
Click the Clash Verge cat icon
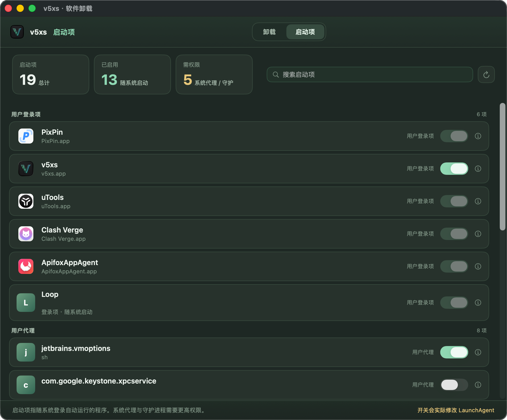point(26,234)
